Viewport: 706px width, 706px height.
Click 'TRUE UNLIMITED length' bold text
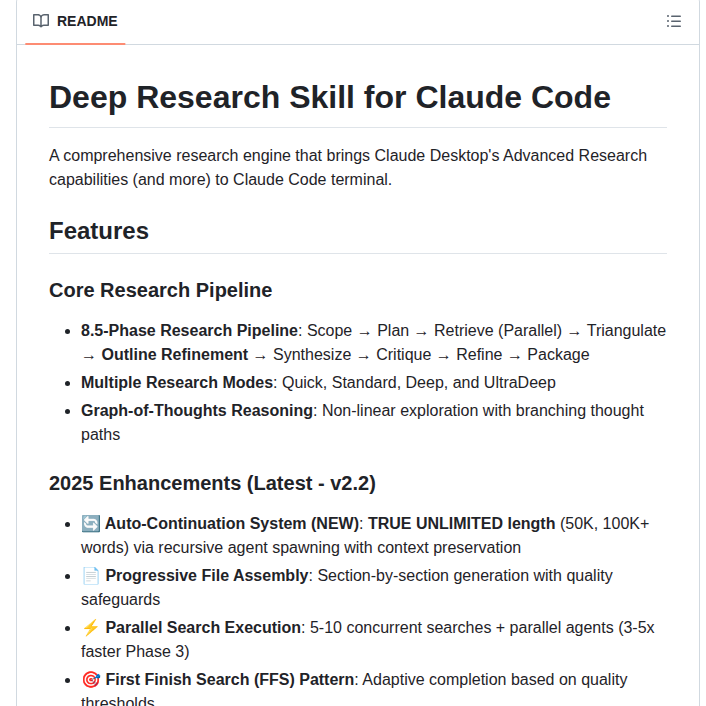tap(462, 524)
